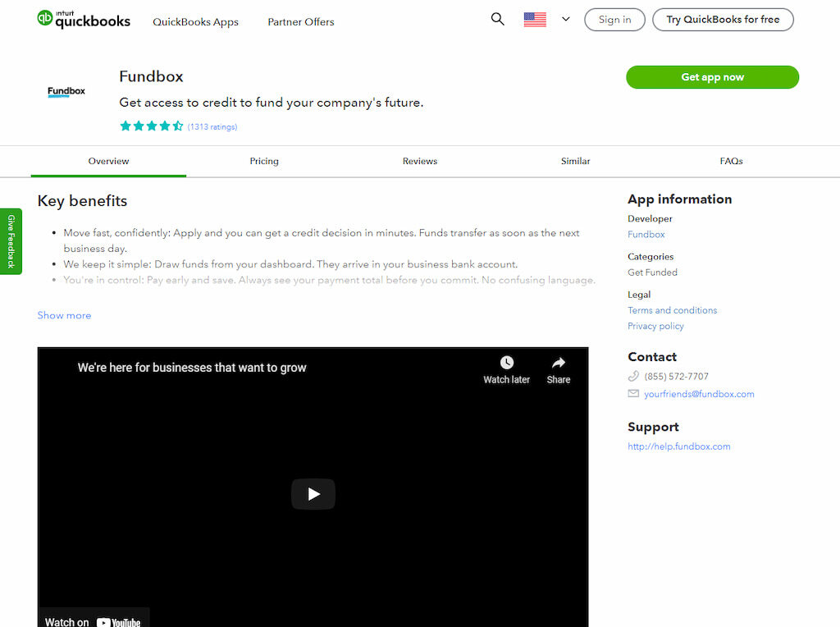Click the Get app now button
The image size is (840, 627).
tap(713, 77)
